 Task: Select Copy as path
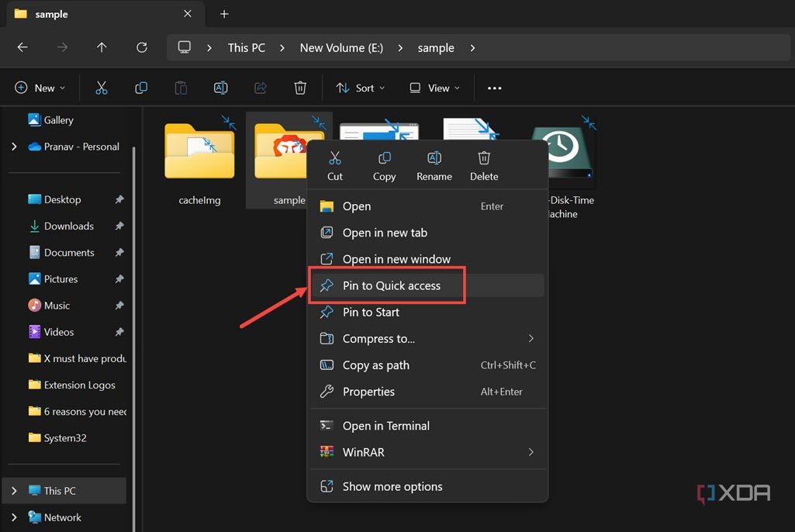pyautogui.click(x=427, y=365)
